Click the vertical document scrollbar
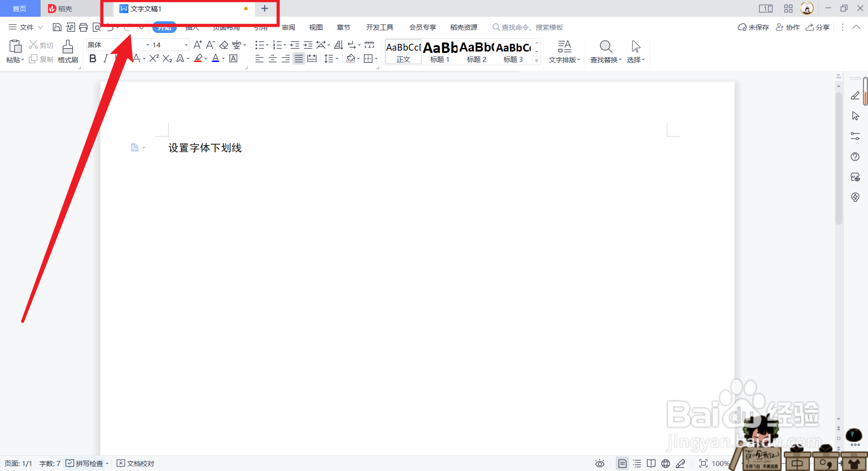The height and width of the screenshot is (471, 868). [839, 158]
